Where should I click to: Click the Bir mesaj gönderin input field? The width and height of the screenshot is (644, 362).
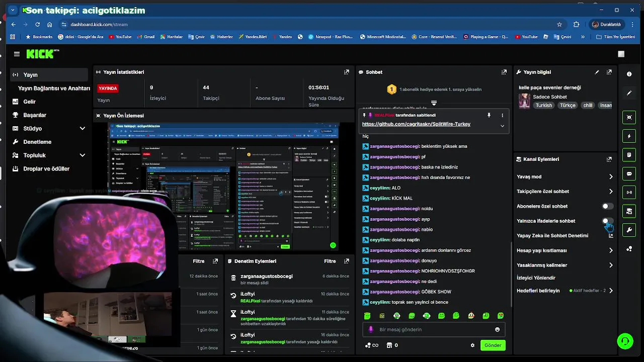pos(433,329)
